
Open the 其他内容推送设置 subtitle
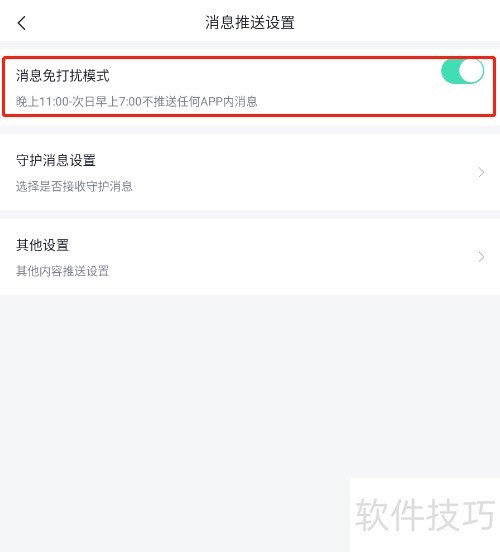point(62,271)
